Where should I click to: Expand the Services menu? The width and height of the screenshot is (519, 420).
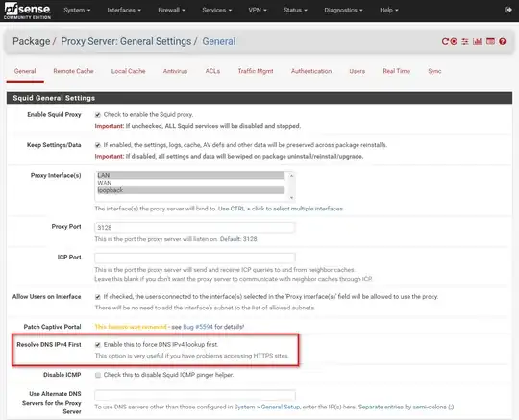click(217, 10)
